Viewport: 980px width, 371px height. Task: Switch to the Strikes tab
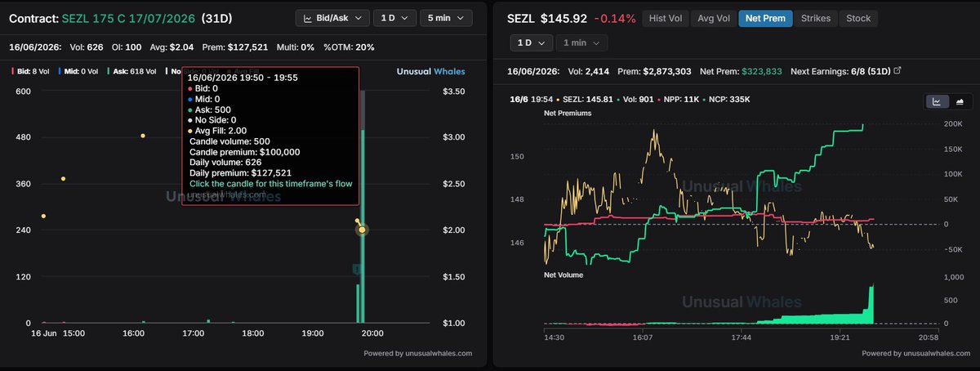[815, 18]
